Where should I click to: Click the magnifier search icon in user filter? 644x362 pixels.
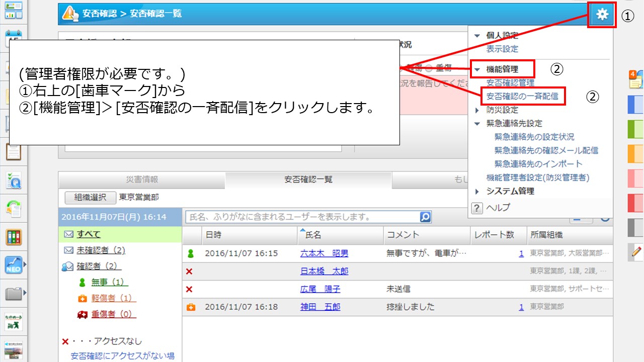[x=425, y=217]
